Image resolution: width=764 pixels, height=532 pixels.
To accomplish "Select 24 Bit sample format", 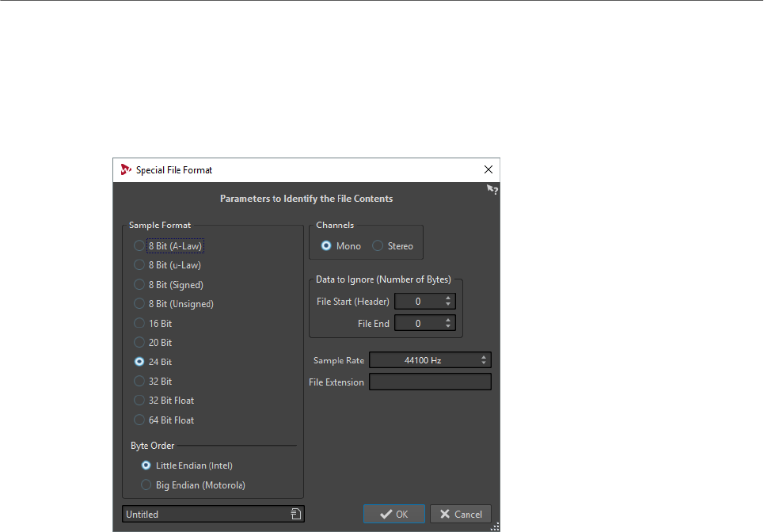I will 153,362.
